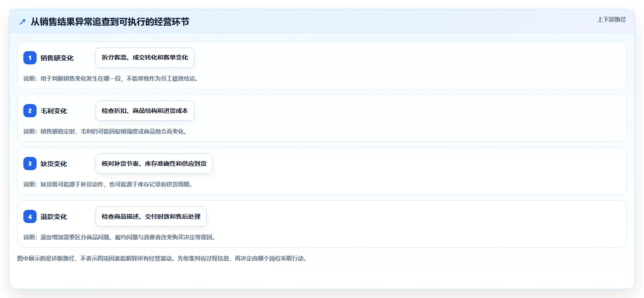
Task: Click the step 3 number badge
Action: [30, 164]
